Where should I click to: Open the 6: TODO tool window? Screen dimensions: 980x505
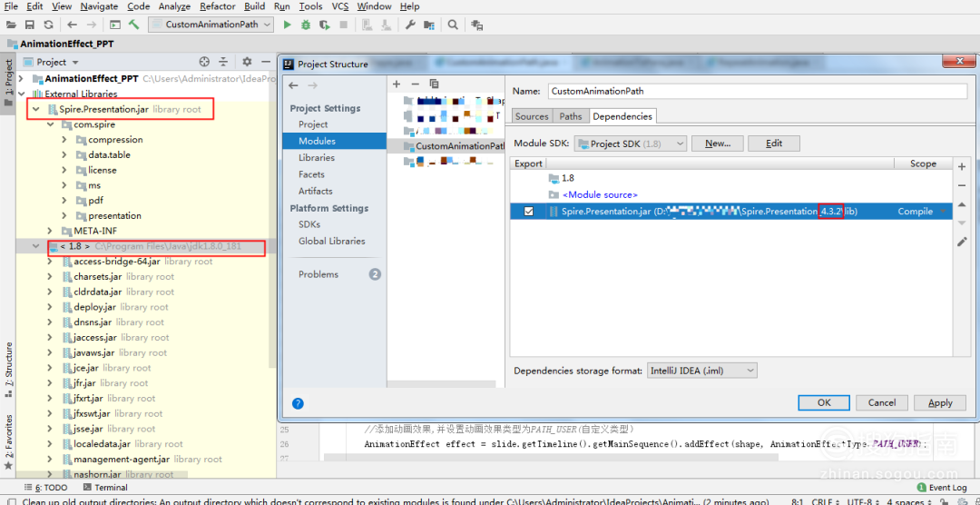point(45,488)
